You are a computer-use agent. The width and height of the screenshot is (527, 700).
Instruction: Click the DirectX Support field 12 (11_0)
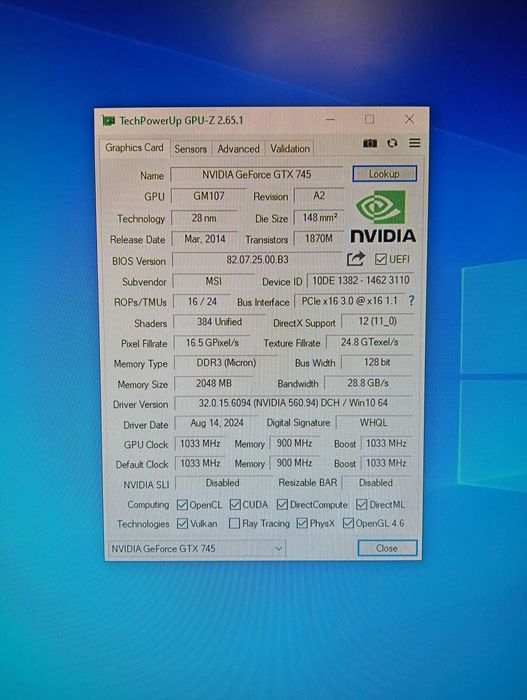click(x=377, y=321)
